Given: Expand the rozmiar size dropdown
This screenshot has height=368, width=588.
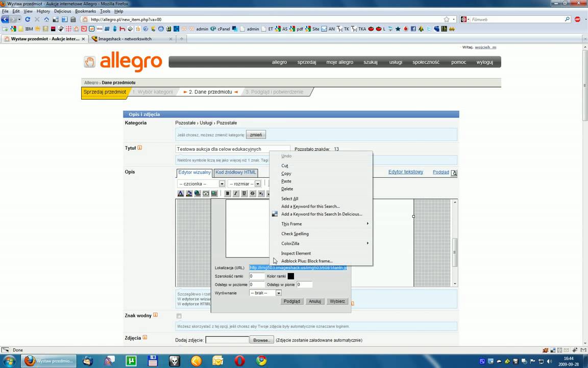Looking at the screenshot, I should point(258,183).
